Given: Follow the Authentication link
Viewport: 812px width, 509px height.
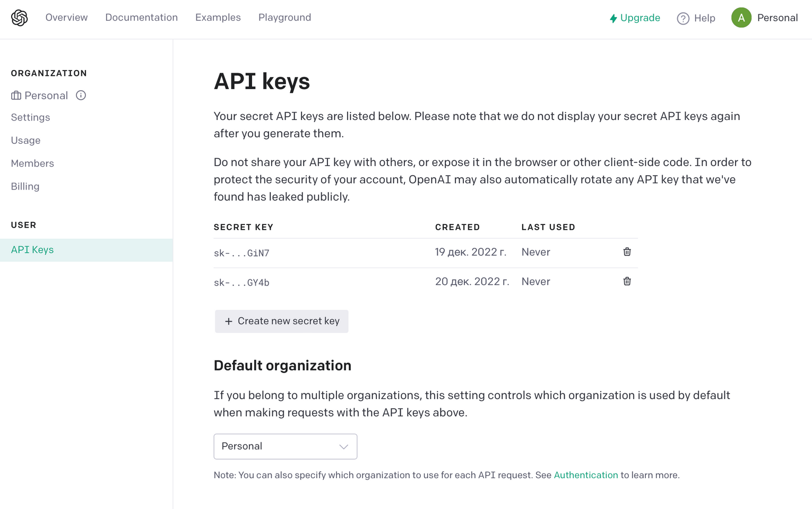Looking at the screenshot, I should tap(585, 475).
